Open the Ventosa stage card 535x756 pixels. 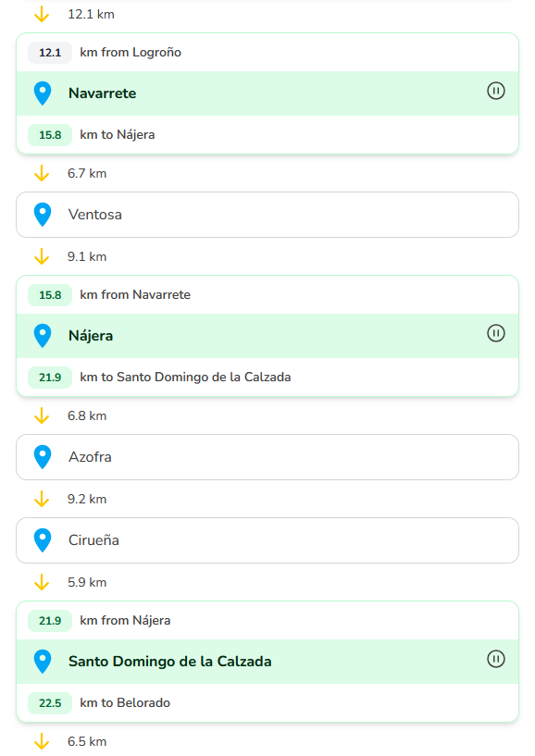coord(267,214)
